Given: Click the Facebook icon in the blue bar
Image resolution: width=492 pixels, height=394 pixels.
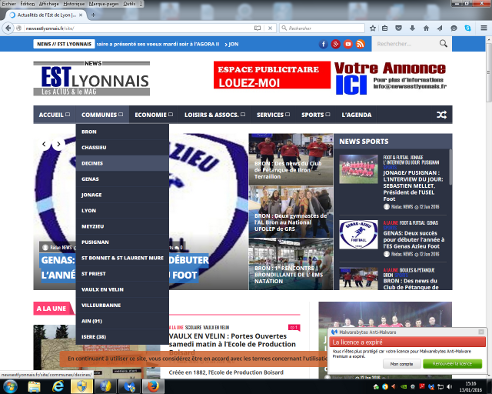Looking at the screenshot, I should click(x=323, y=44).
